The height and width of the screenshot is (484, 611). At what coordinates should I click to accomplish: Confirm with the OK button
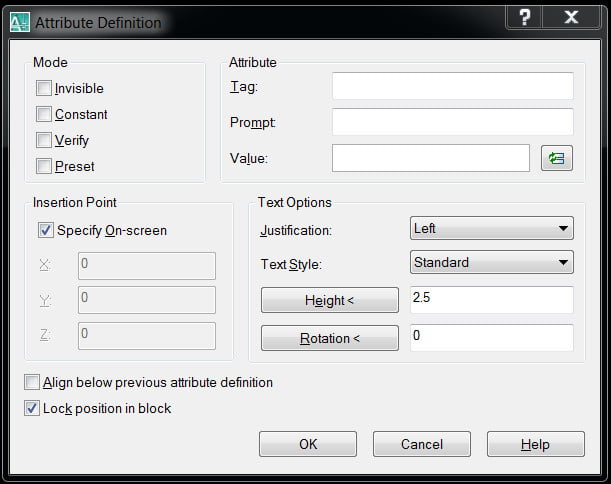pyautogui.click(x=308, y=444)
